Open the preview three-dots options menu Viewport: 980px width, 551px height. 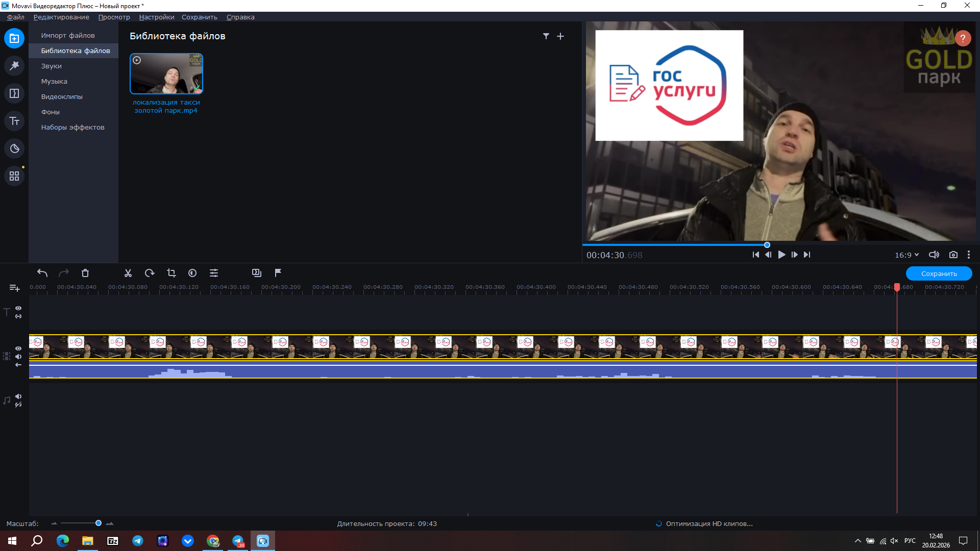(x=969, y=255)
